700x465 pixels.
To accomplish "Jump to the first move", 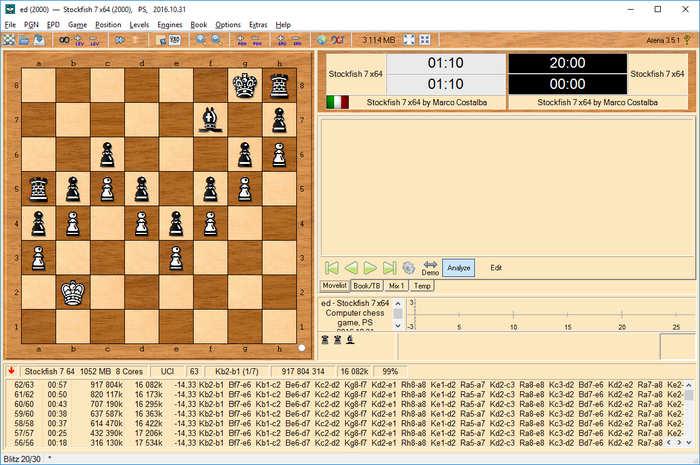I will tap(332, 267).
